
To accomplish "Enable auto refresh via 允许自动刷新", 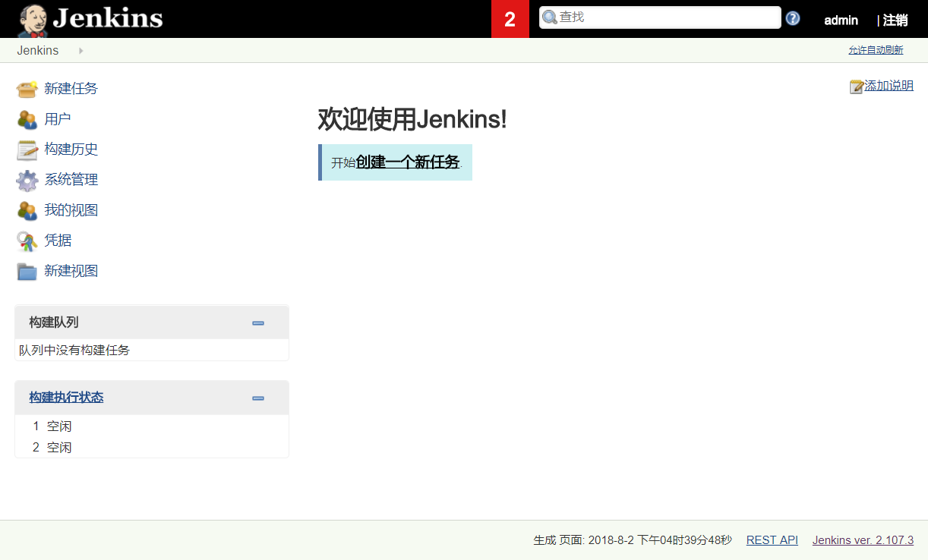I will click(876, 50).
